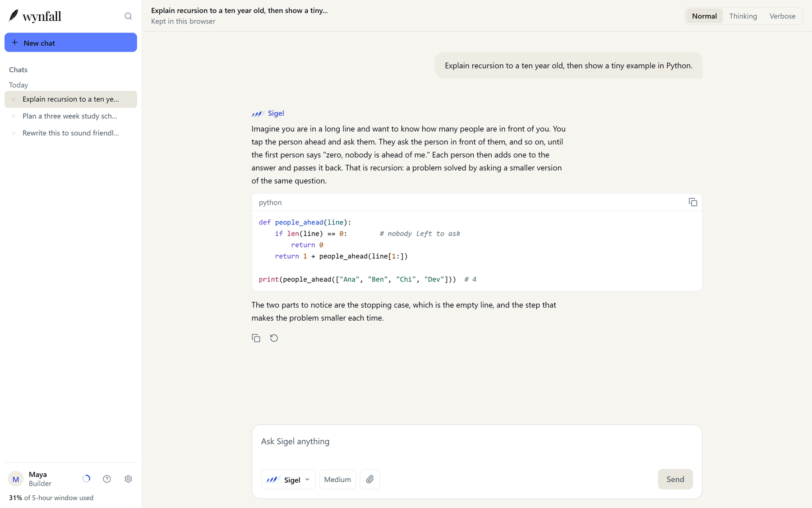Switch to Thinking response mode

click(x=743, y=16)
